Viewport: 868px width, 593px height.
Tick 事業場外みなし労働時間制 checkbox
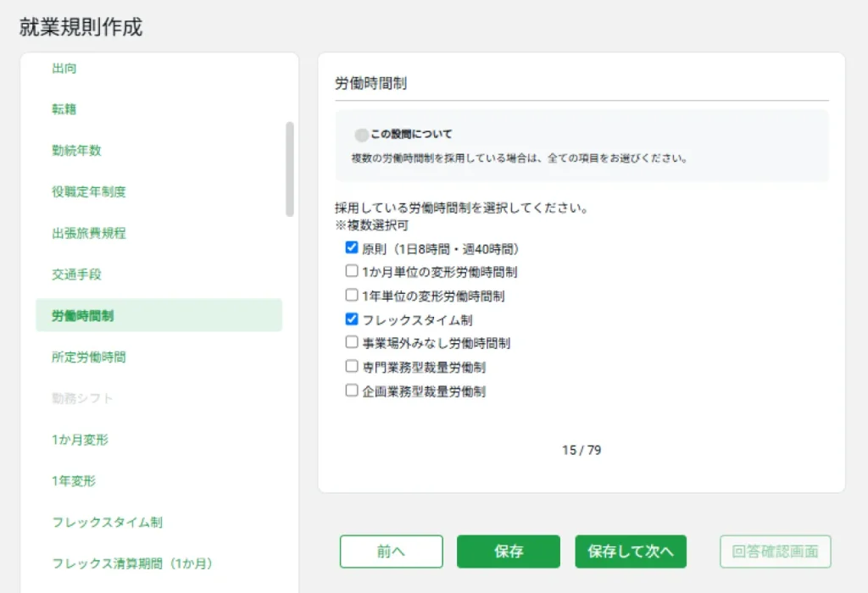click(352, 343)
